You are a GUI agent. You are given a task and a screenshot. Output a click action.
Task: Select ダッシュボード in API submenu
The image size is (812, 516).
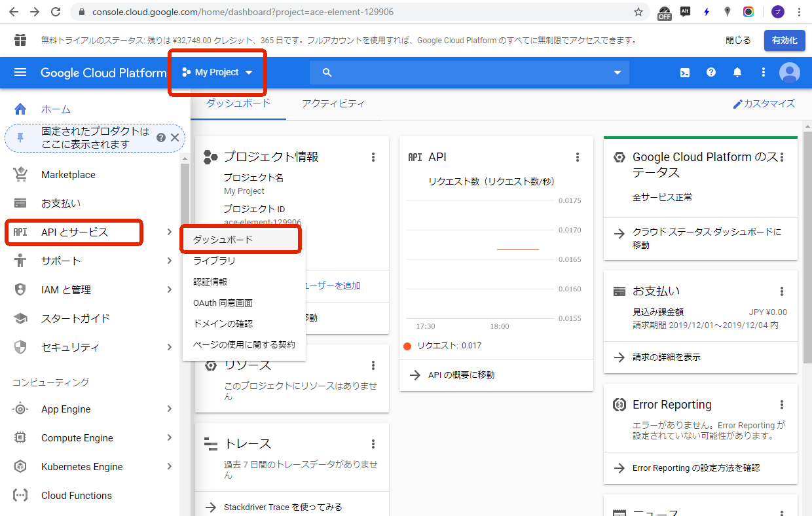[223, 240]
